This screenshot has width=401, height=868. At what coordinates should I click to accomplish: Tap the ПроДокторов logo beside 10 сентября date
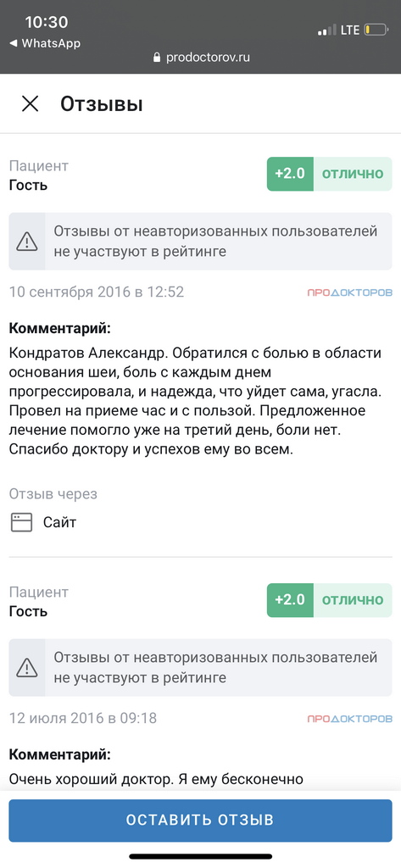(x=349, y=292)
